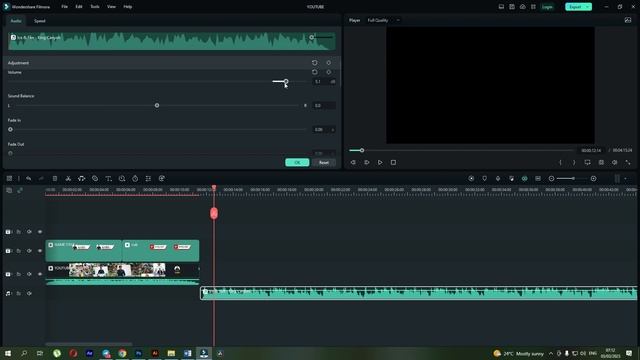Click the timeline zoom slider
The image size is (640, 360).
[x=572, y=178]
